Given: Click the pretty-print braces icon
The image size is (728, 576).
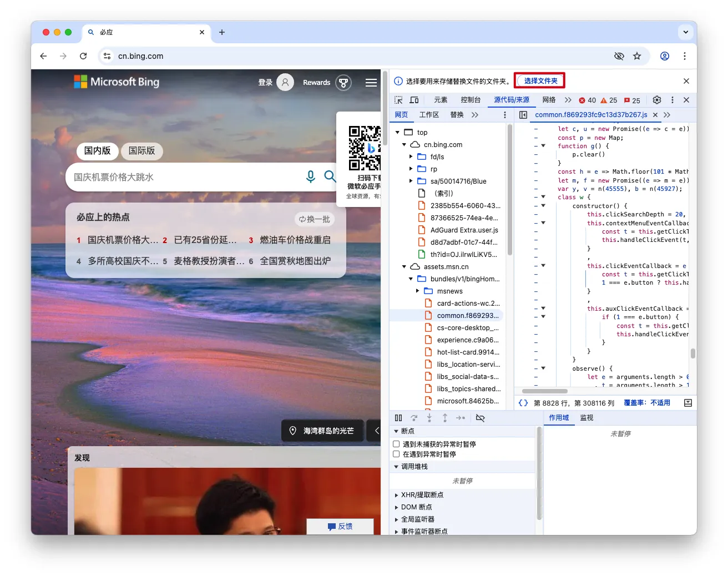Looking at the screenshot, I should (523, 403).
